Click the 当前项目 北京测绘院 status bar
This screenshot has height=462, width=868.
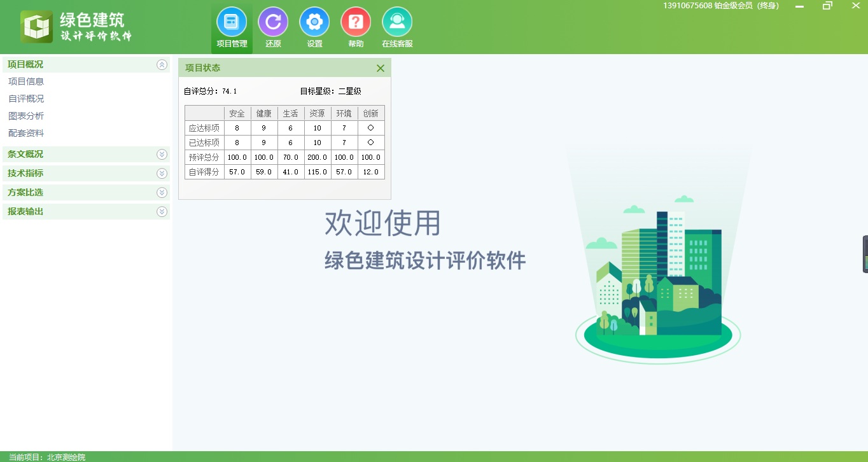point(47,457)
